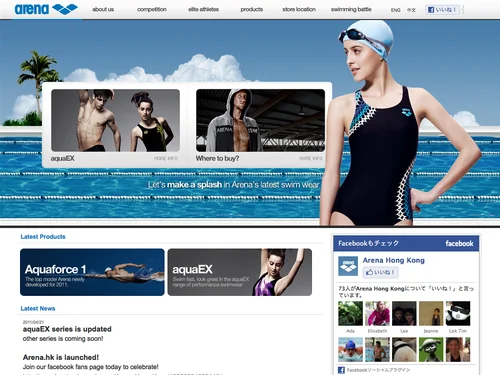
Task: Click MORE INFO under aquaEX
Action: coord(166,158)
